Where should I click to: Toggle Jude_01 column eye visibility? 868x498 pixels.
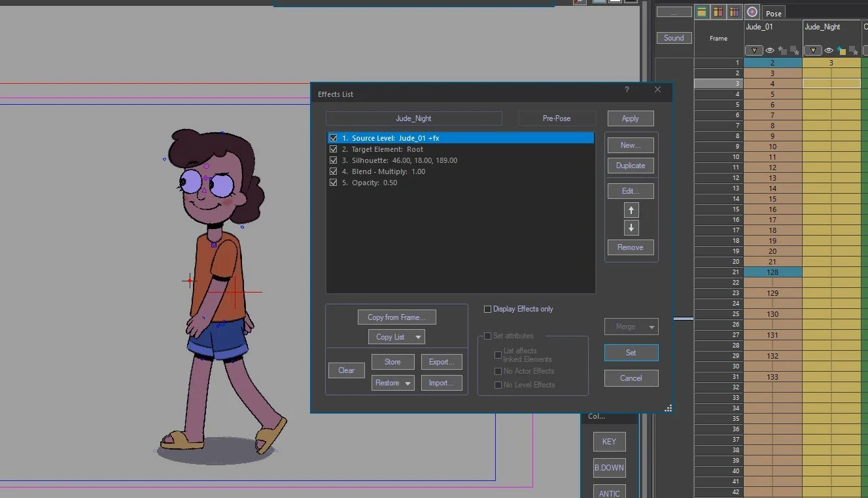tap(770, 50)
